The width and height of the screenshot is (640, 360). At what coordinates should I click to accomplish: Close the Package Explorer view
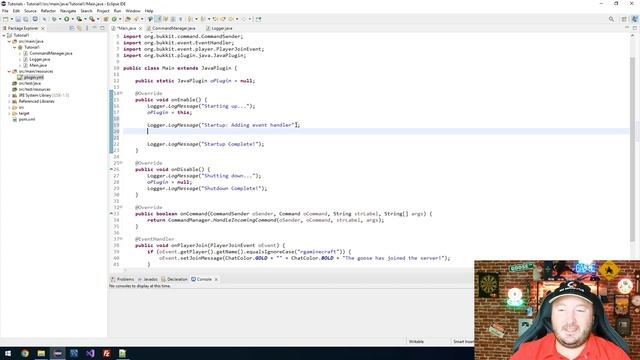[42, 29]
